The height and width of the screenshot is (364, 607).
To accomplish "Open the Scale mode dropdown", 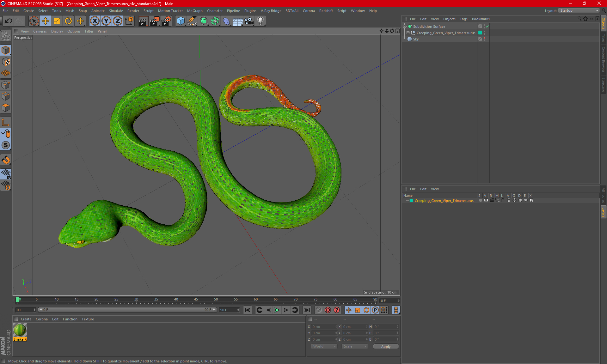I will point(355,346).
